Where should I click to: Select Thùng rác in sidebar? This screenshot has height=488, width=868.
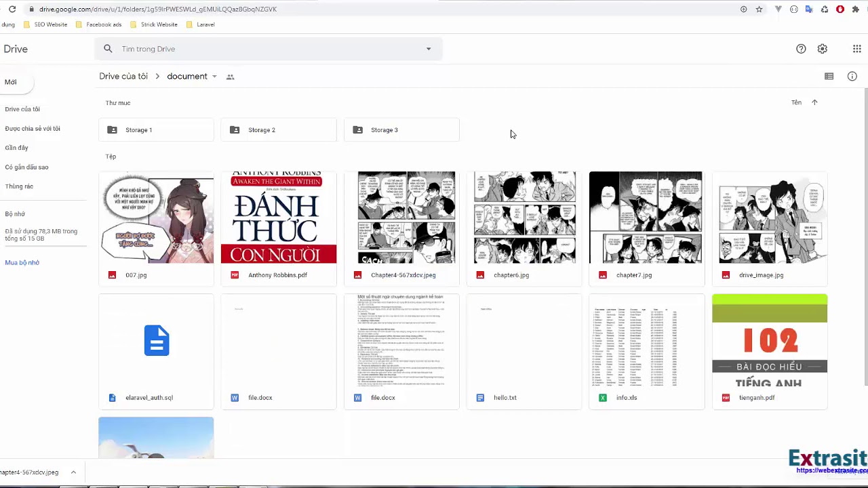(19, 186)
